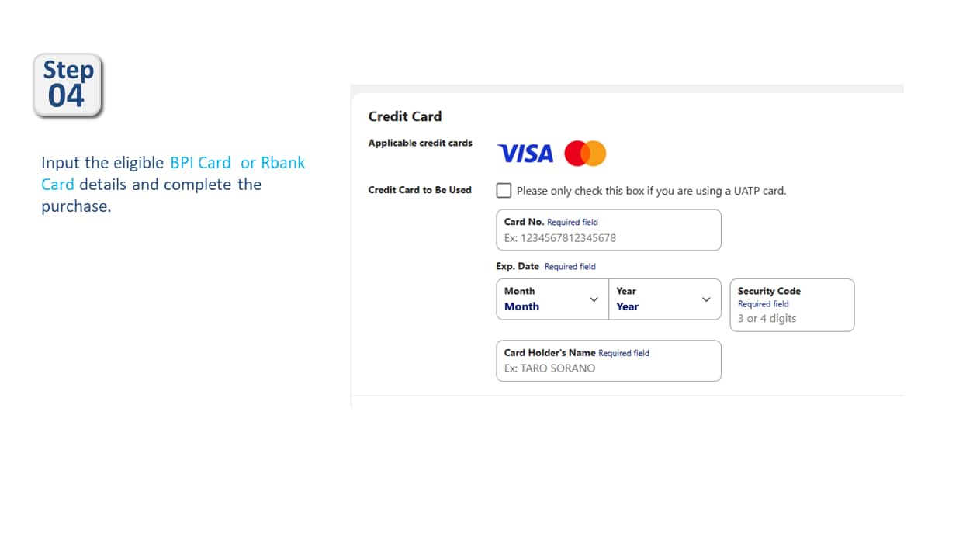Check the UATP card checkbox
Viewport: 980px width, 543px height.
point(503,190)
